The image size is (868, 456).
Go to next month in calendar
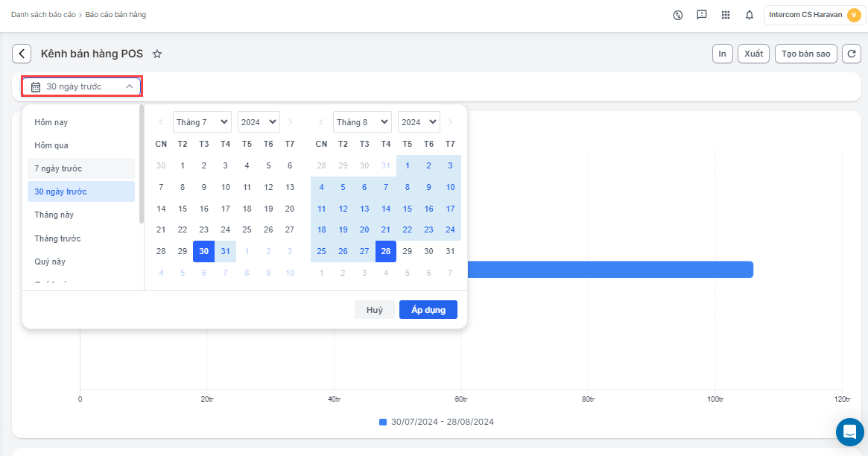pyautogui.click(x=450, y=122)
